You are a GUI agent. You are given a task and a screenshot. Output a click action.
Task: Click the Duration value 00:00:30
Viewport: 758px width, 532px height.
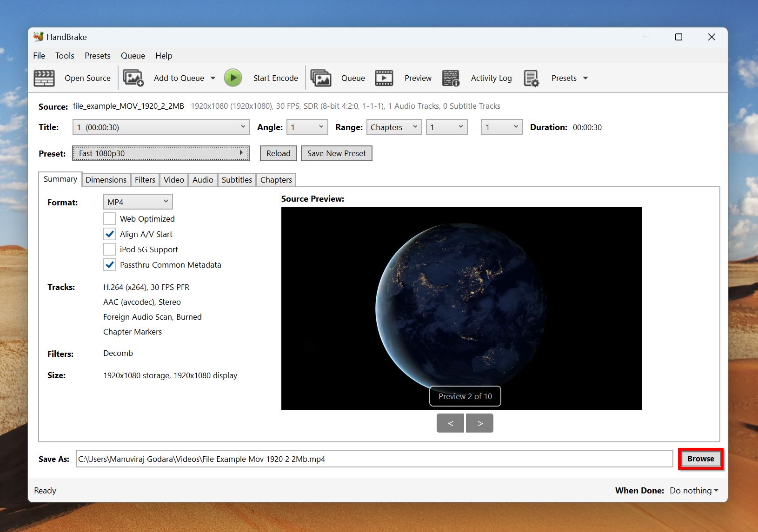587,127
